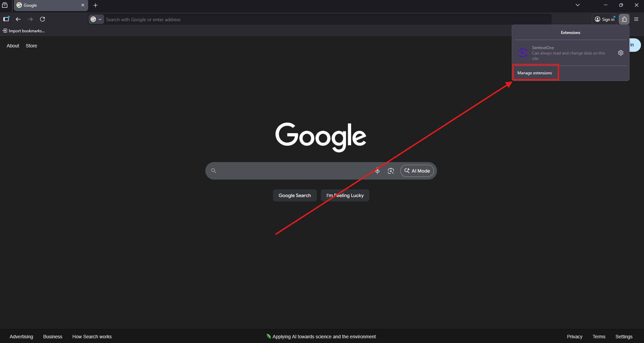Click the Google logo
The height and width of the screenshot is (343, 644).
pos(321,137)
